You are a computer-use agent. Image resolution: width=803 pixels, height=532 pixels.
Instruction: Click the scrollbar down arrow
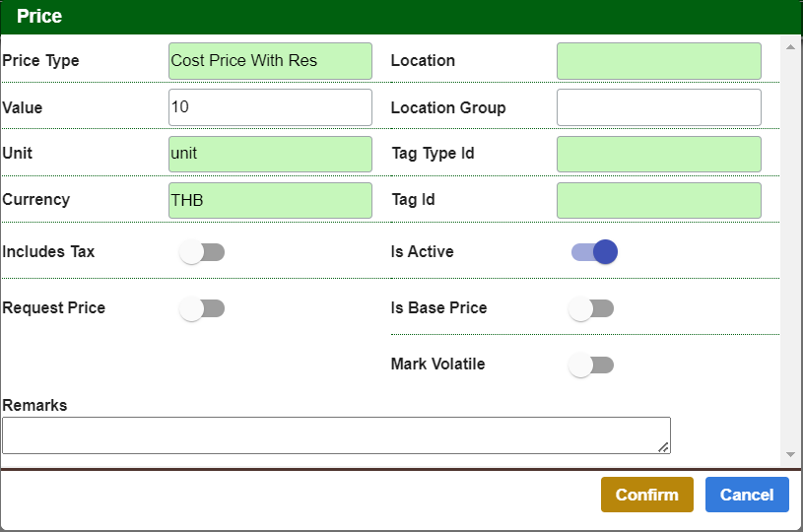click(x=789, y=454)
